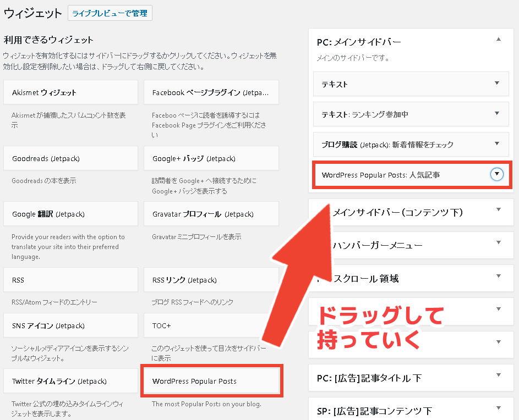Pick the Gravatar プロフィール (Jetpack) widget
Screen dimensions: 519x420
click(x=211, y=214)
